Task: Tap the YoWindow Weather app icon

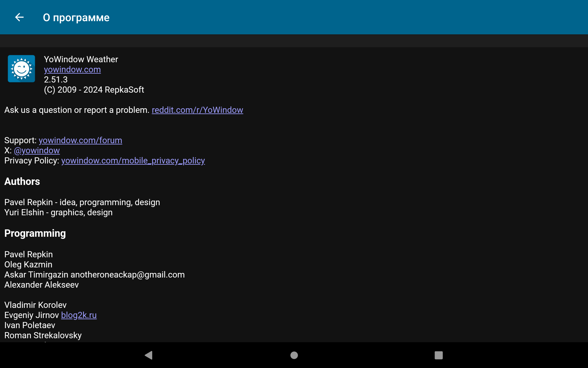Action: (21, 69)
